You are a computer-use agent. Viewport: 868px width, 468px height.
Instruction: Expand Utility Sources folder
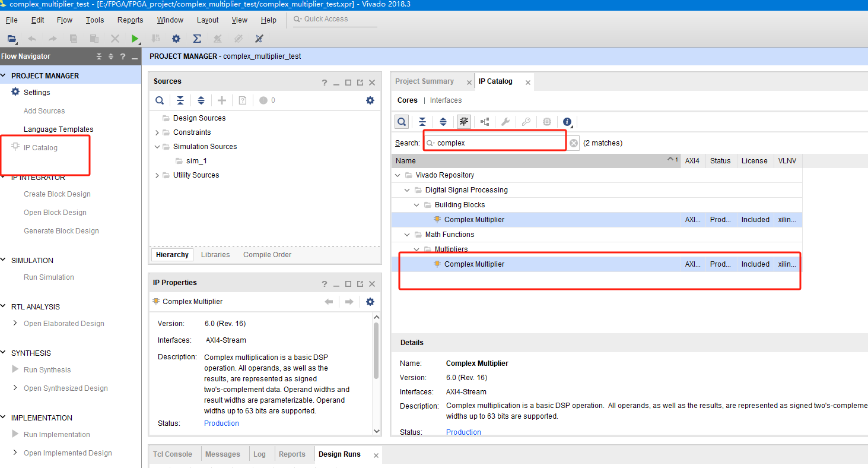point(157,175)
